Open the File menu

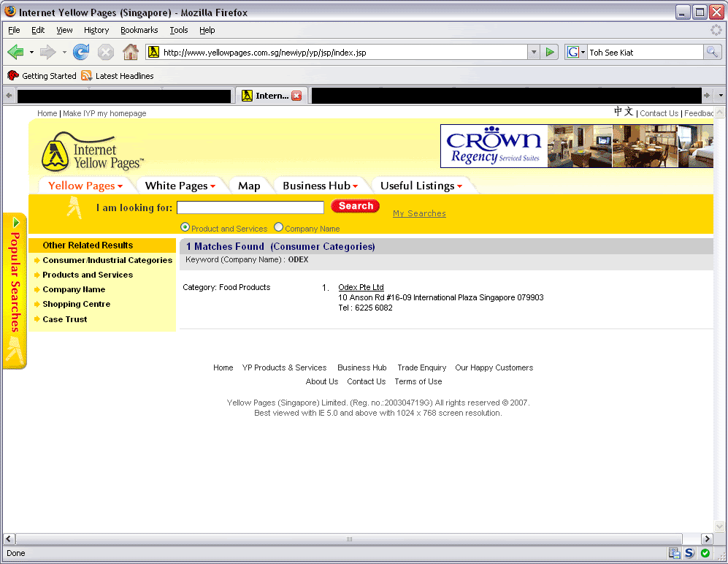click(x=14, y=30)
